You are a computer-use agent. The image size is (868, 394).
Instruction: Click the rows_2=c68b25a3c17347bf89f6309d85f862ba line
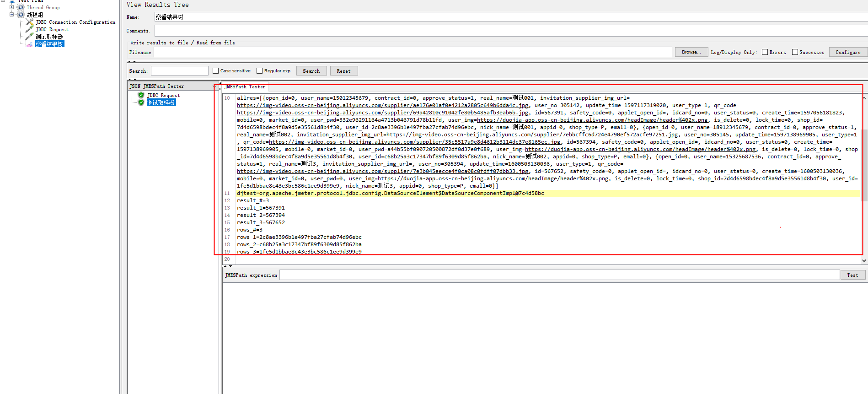299,244
